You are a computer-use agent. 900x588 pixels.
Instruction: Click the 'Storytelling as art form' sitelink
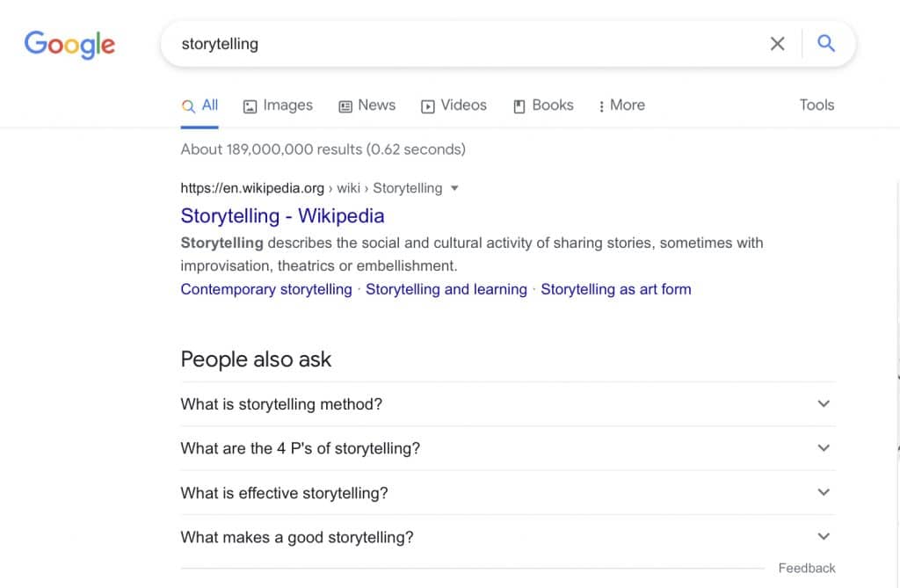click(x=616, y=289)
